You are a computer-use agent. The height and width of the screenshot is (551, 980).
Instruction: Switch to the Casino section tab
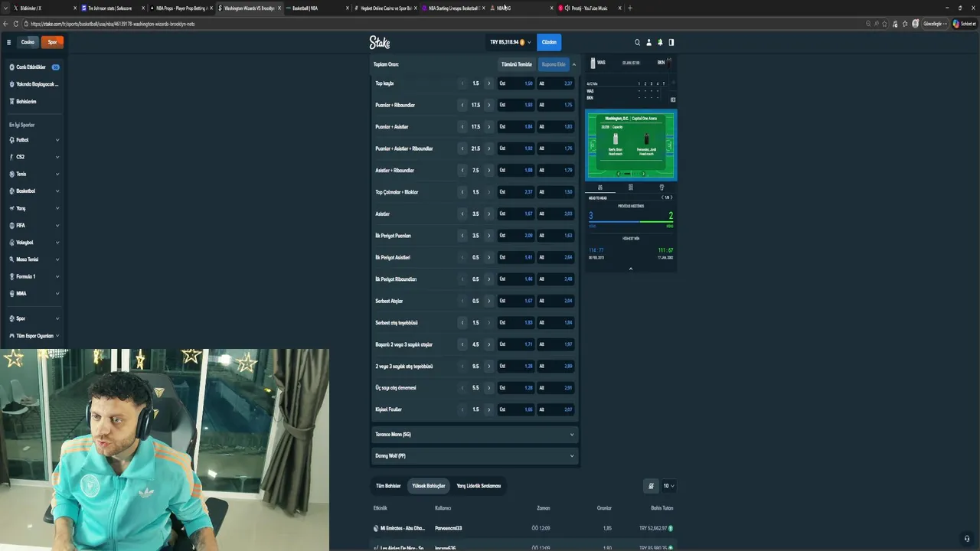pos(28,42)
